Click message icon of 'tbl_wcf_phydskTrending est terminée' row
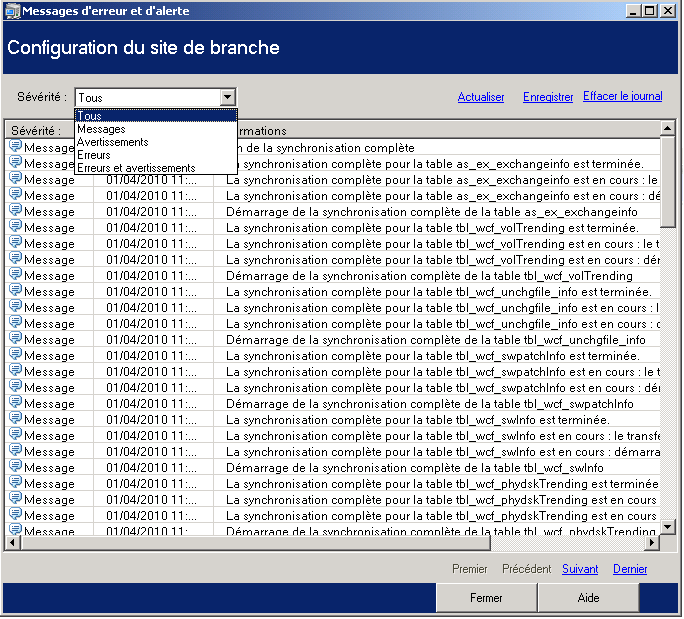The image size is (684, 619). (15, 482)
